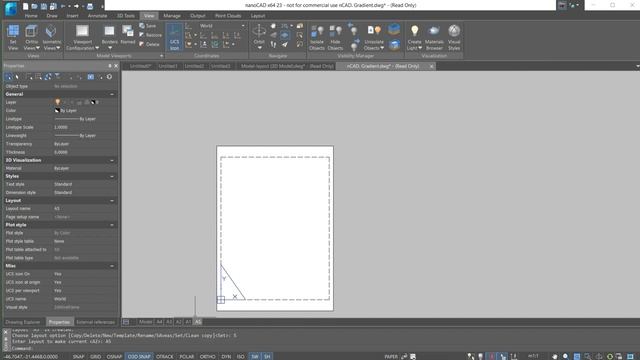
Task: Switch to the Annotate ribbon tab
Action: (97, 16)
